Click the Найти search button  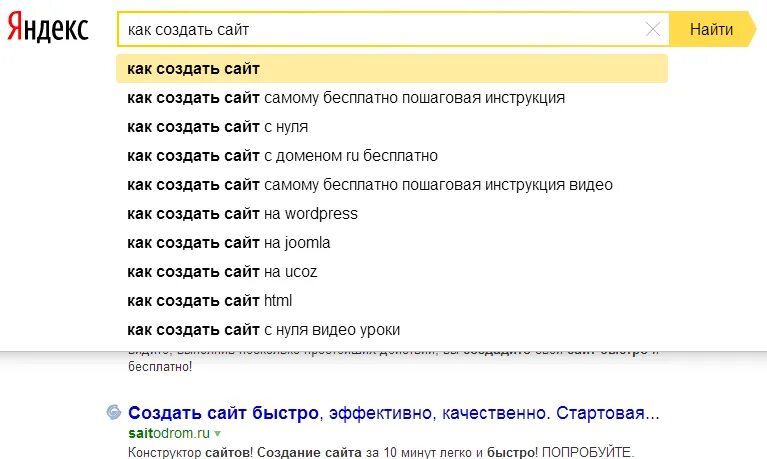tap(712, 29)
